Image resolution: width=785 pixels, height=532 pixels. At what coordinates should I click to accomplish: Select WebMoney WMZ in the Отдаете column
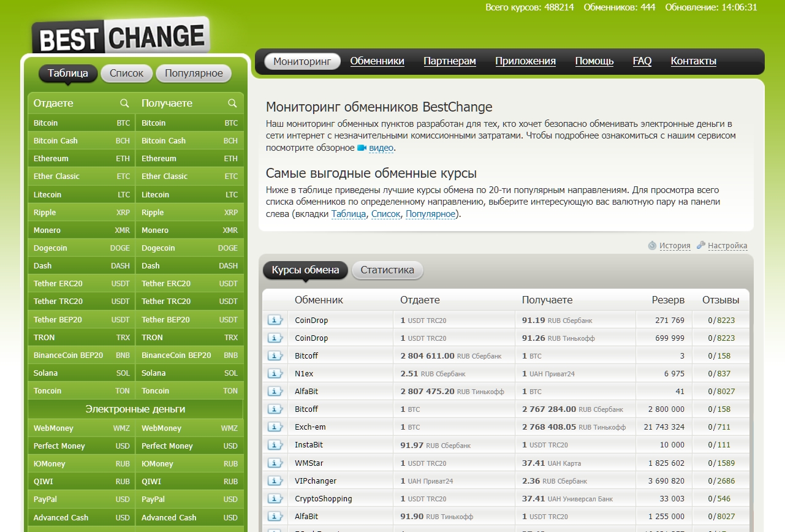[82, 428]
